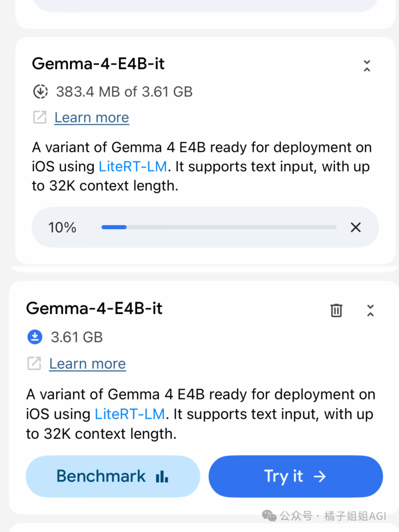Click the download-in-progress icon beside 383.4 MB
Image resolution: width=399 pixels, height=532 pixels.
click(x=40, y=92)
